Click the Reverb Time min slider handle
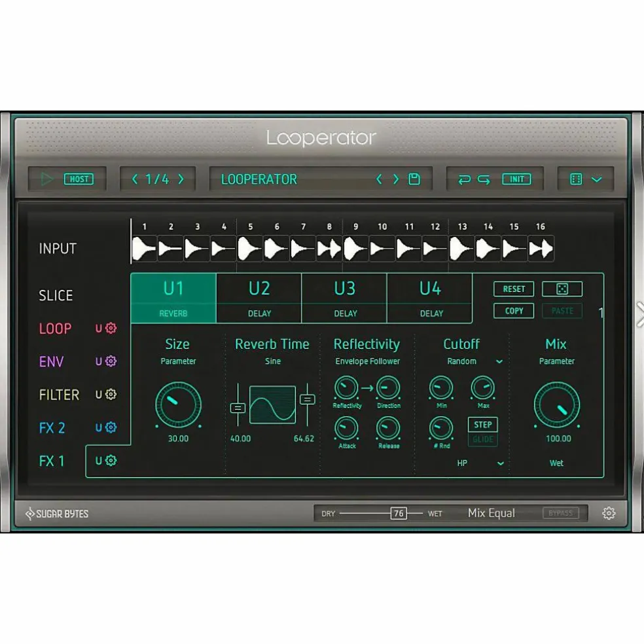The width and height of the screenshot is (644, 644). pyautogui.click(x=238, y=408)
